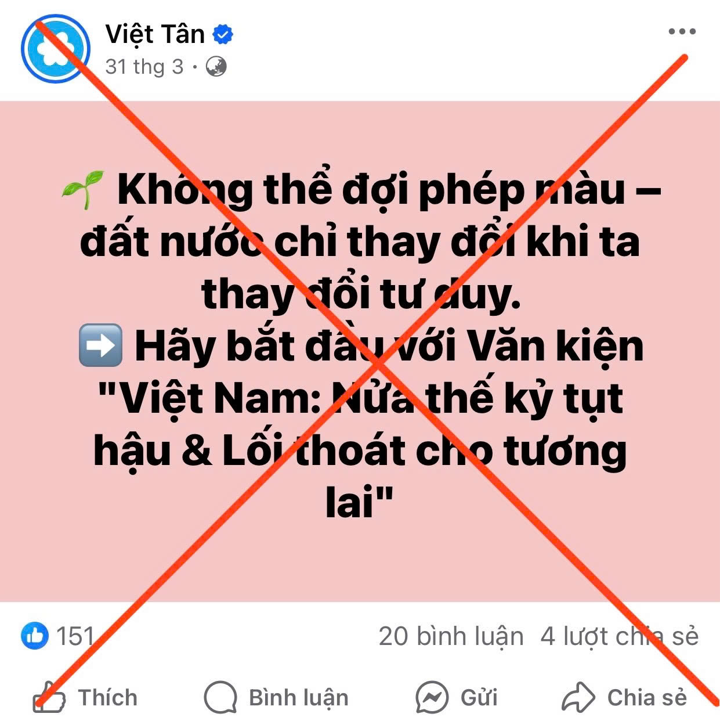Click the thumbs-up icon beside Thích
Screen dimensions: 720x728
[49, 697]
